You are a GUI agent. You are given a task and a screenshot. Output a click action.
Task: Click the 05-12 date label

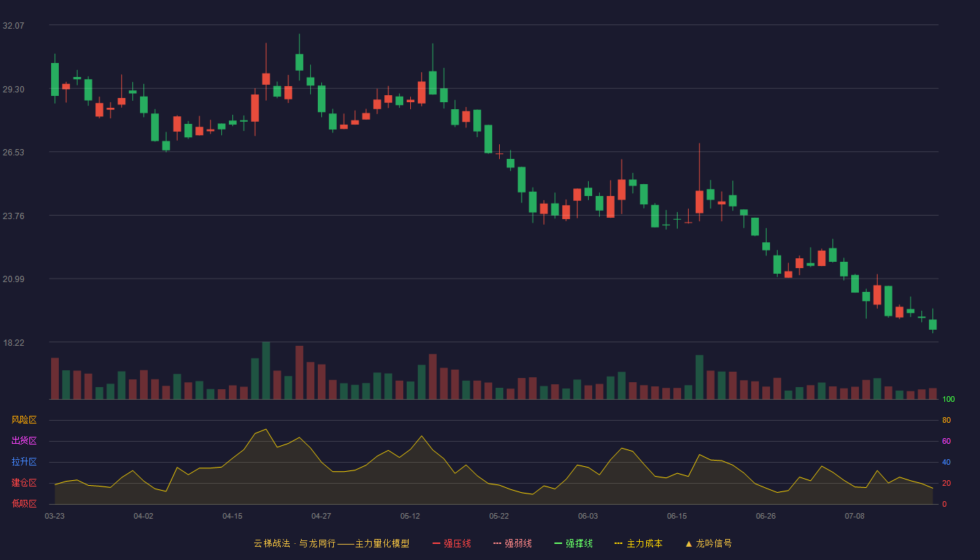410,516
